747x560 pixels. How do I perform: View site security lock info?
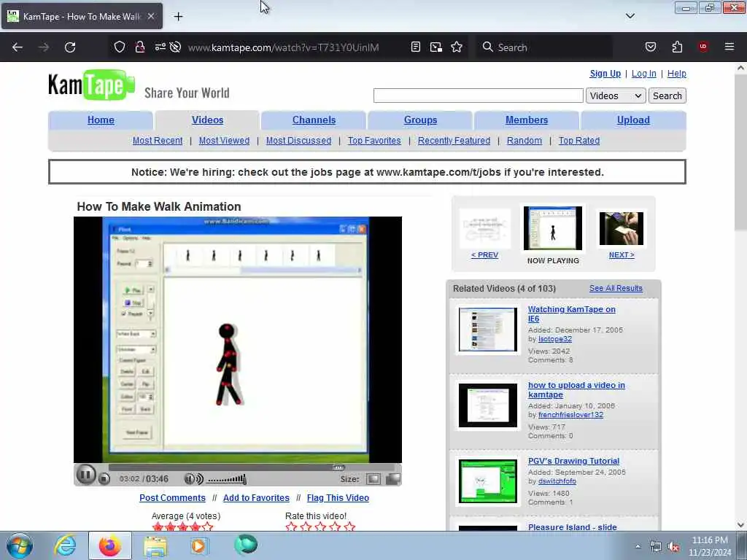[139, 47]
